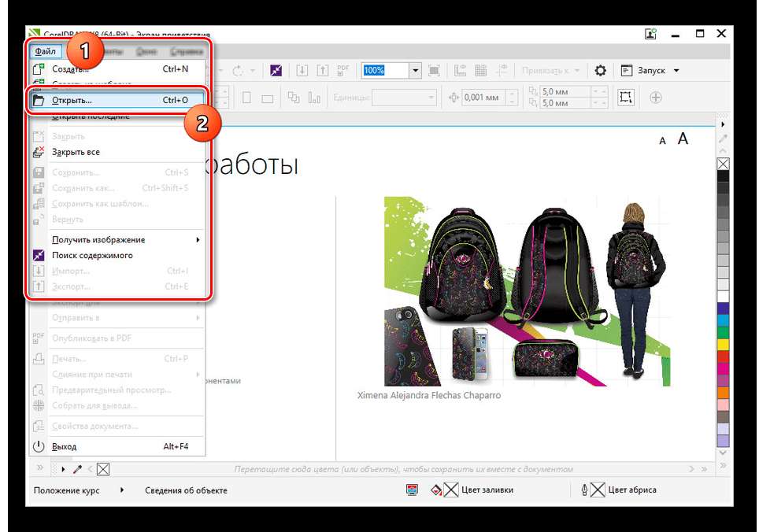This screenshot has width=759, height=532.
Task: Expand the Запуск launcher dropdown
Action: pyautogui.click(x=676, y=71)
